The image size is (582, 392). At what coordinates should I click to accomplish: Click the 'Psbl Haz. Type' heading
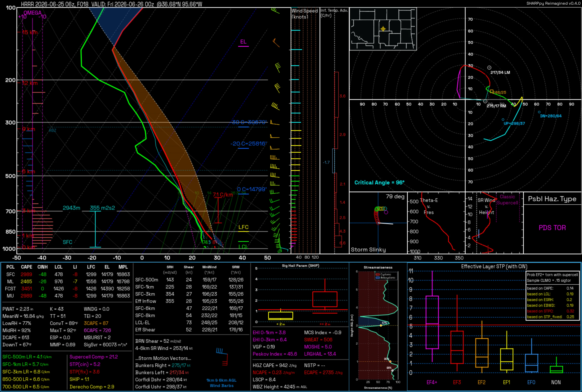point(552,199)
